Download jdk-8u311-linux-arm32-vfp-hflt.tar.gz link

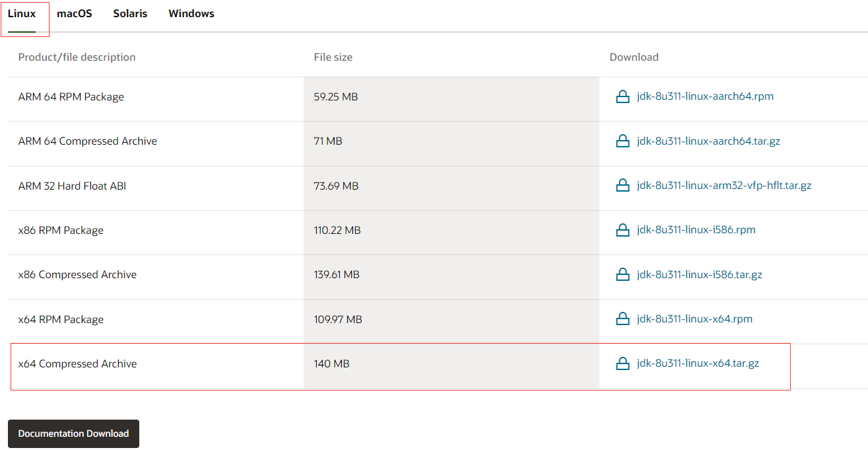coord(724,186)
